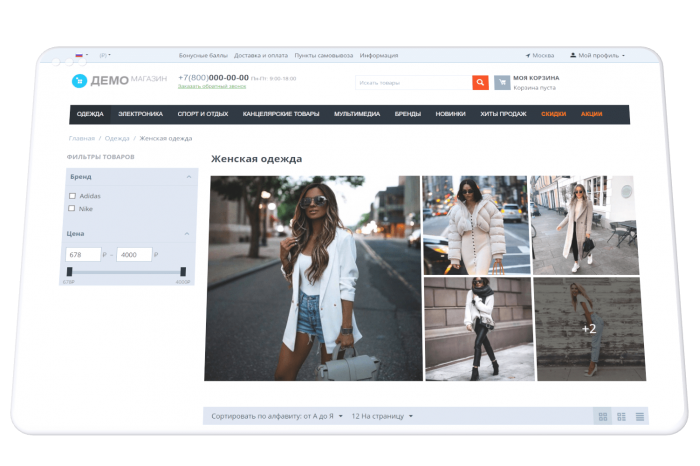
Task: Click the Женская одежда page heading
Action: [x=256, y=159]
